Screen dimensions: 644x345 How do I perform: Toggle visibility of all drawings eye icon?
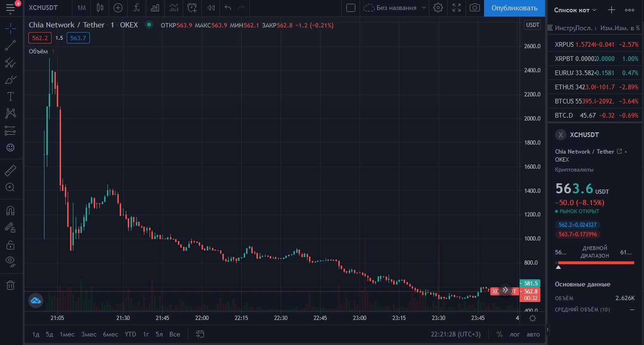10,260
